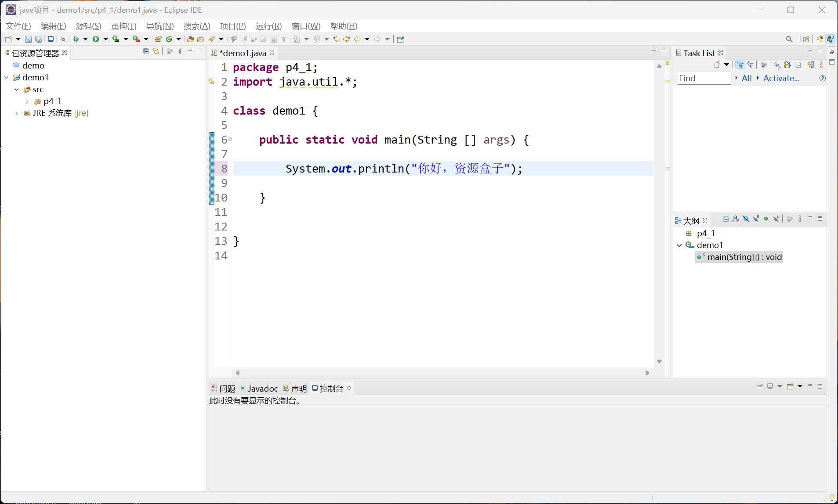
Task: Open the Run button dropdown arrow
Action: pyautogui.click(x=105, y=39)
